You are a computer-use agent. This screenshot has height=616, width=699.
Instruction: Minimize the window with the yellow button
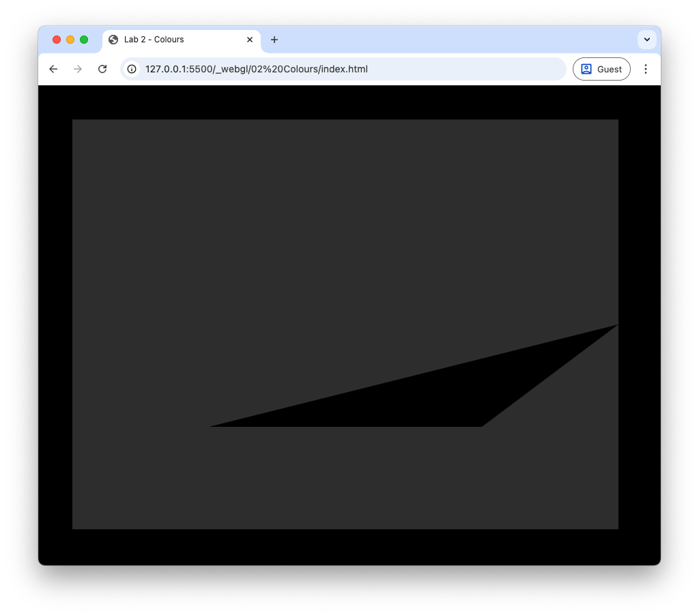click(70, 40)
